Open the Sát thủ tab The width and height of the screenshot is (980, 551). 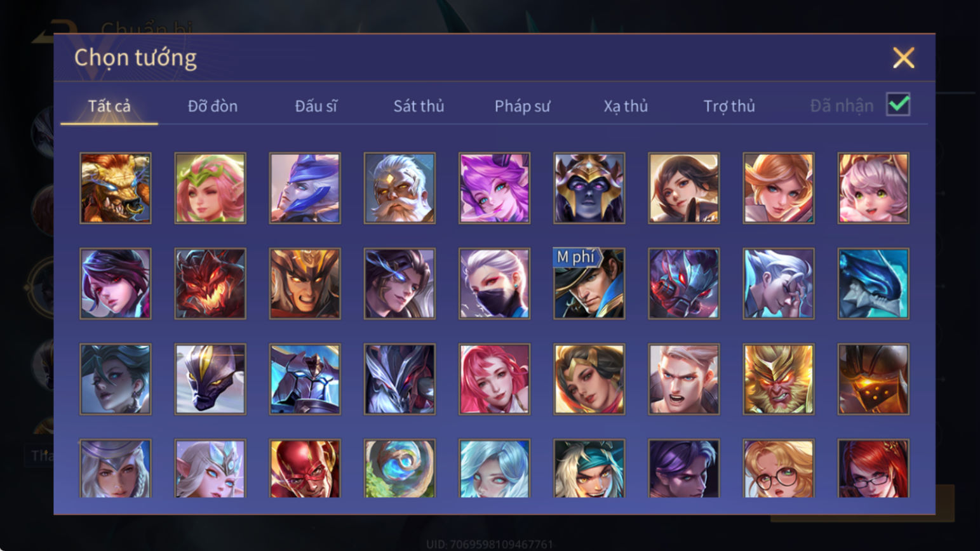coord(419,106)
